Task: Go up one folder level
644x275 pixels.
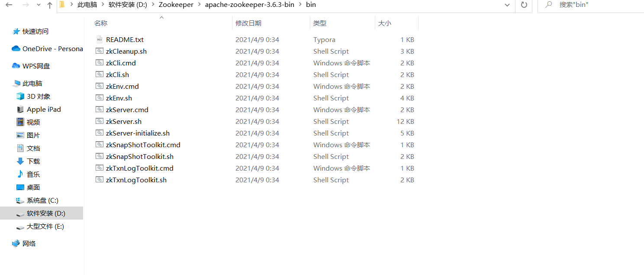Action: click(x=50, y=5)
